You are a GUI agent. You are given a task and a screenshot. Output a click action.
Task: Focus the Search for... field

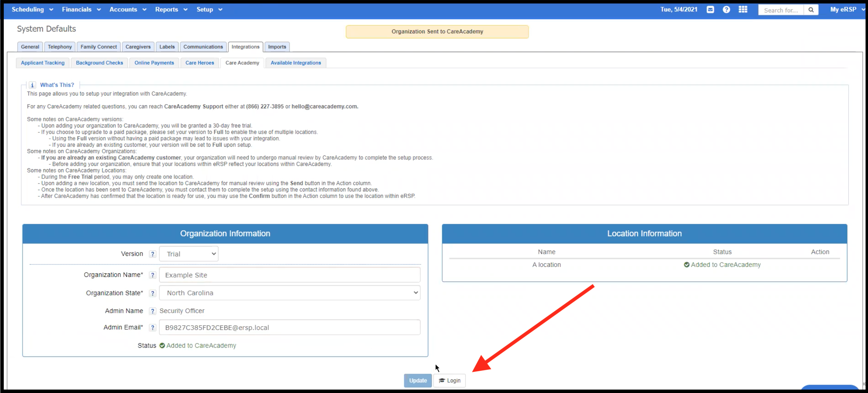click(781, 10)
